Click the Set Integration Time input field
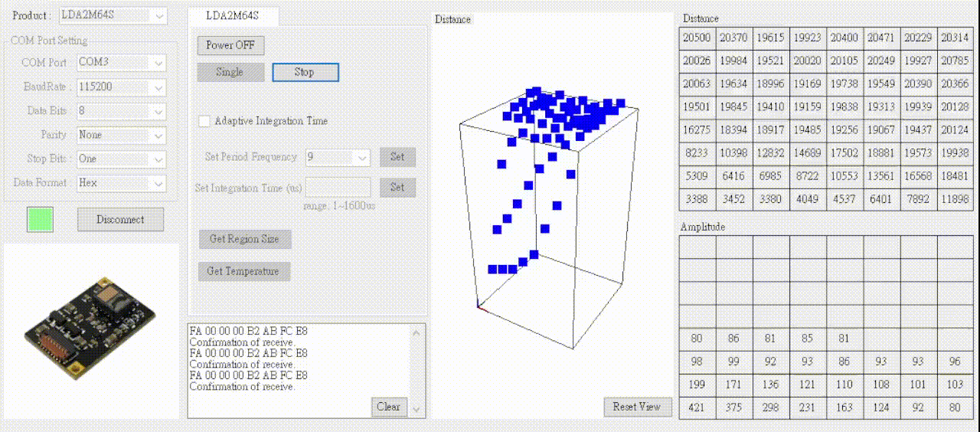The height and width of the screenshot is (432, 980). pyautogui.click(x=338, y=188)
